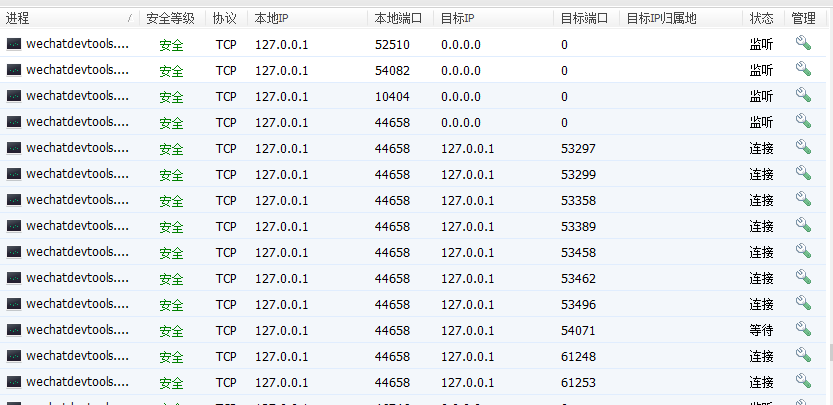This screenshot has height=405, width=833.
Task: Click the 监听 status in the local port 52510 row
Action: click(761, 45)
